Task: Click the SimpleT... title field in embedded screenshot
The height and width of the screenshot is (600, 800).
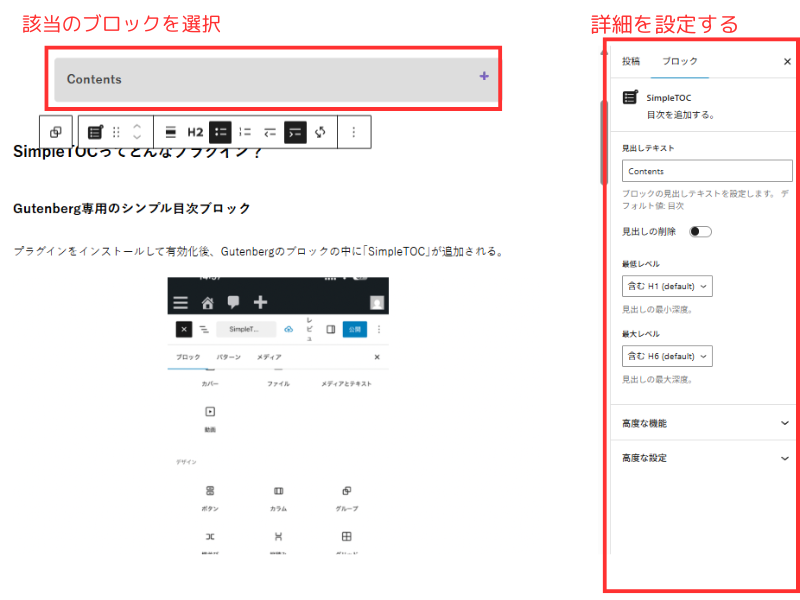Action: point(246,329)
